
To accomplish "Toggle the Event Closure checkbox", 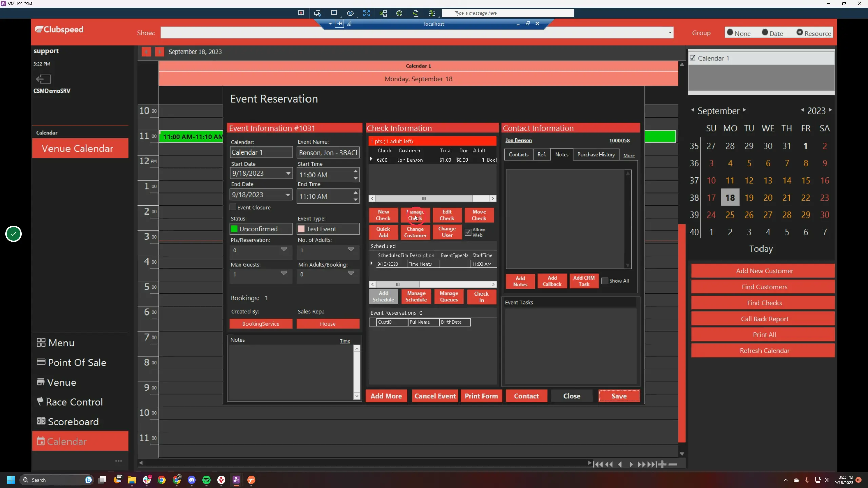I will [233, 207].
